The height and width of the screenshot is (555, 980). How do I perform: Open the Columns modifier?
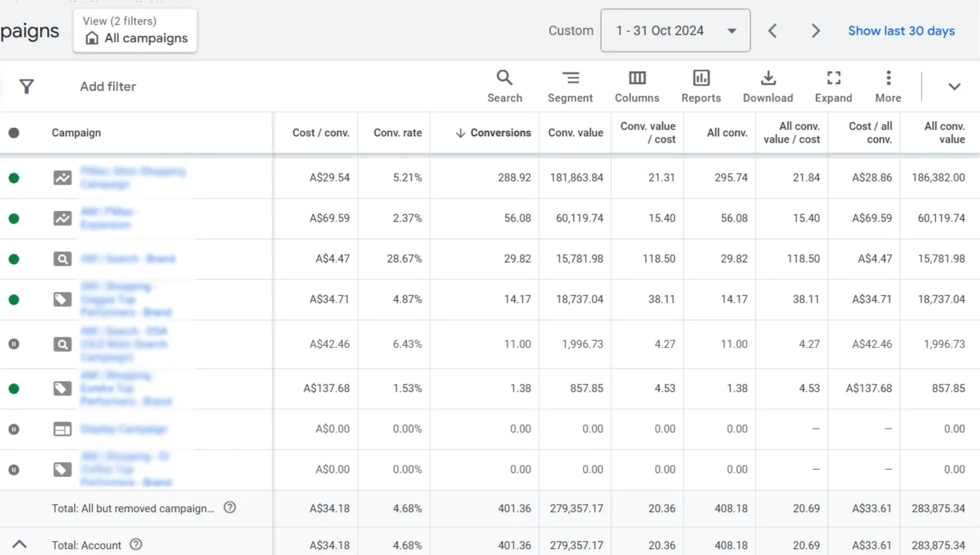click(637, 86)
